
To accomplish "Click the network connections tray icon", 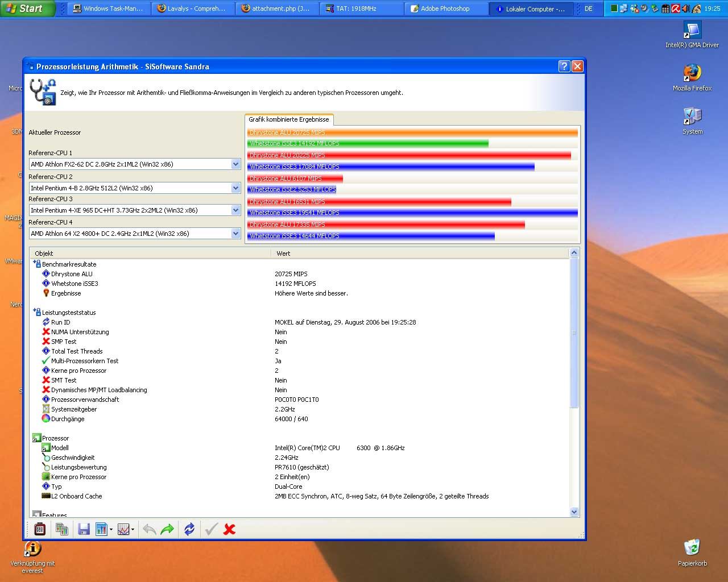I will (x=624, y=9).
